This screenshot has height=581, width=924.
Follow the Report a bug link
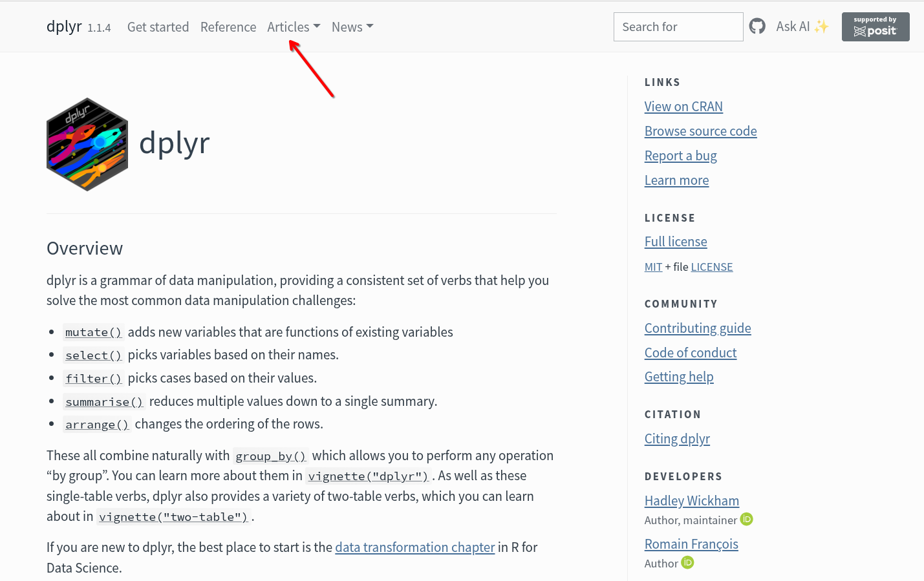tap(680, 156)
